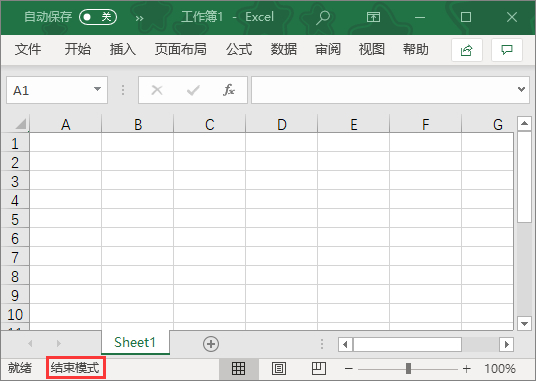The height and width of the screenshot is (381, 536).
Task: Select row 1 header
Action: (15, 143)
